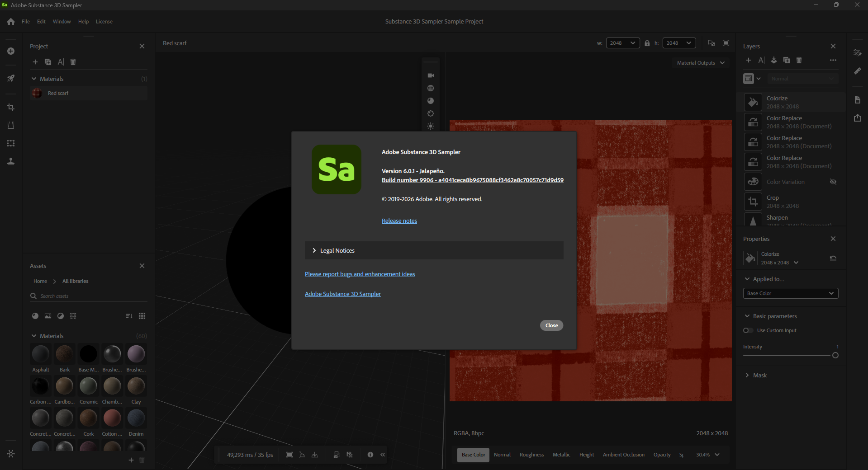Close the Assets panel
Image resolution: width=868 pixels, height=470 pixels.
tap(142, 266)
